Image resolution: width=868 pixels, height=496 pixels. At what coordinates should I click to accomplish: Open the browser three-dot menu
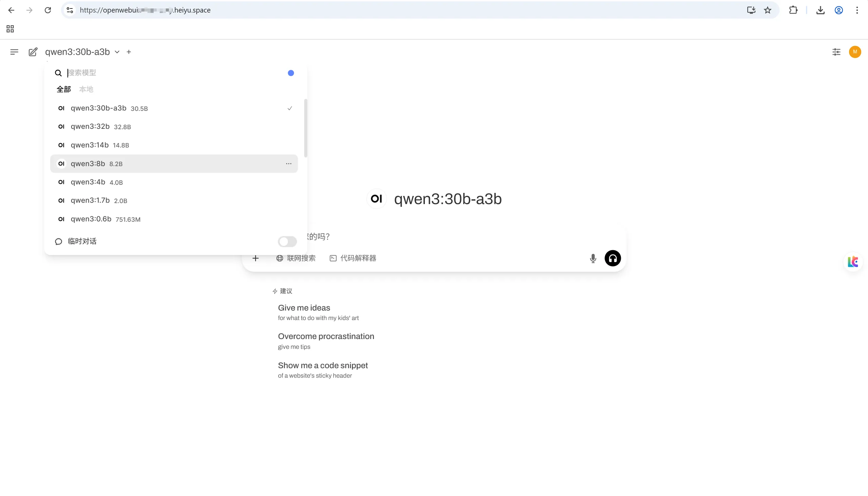(x=857, y=10)
